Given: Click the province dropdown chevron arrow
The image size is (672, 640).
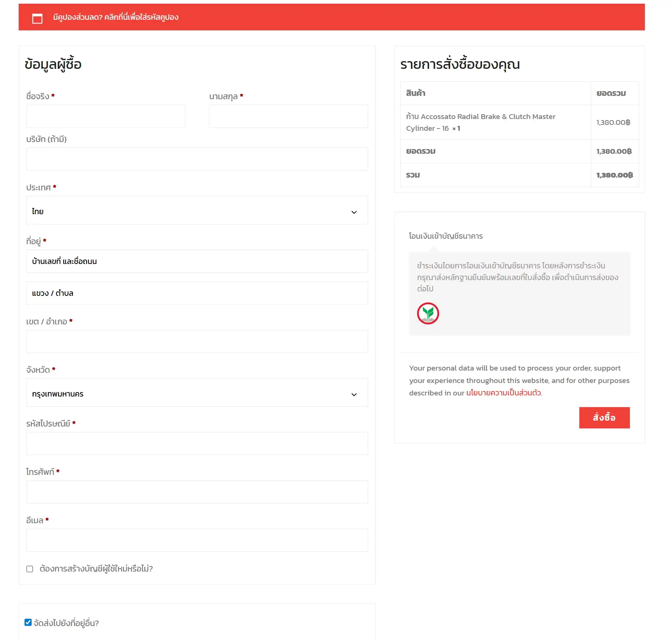Looking at the screenshot, I should point(354,395).
